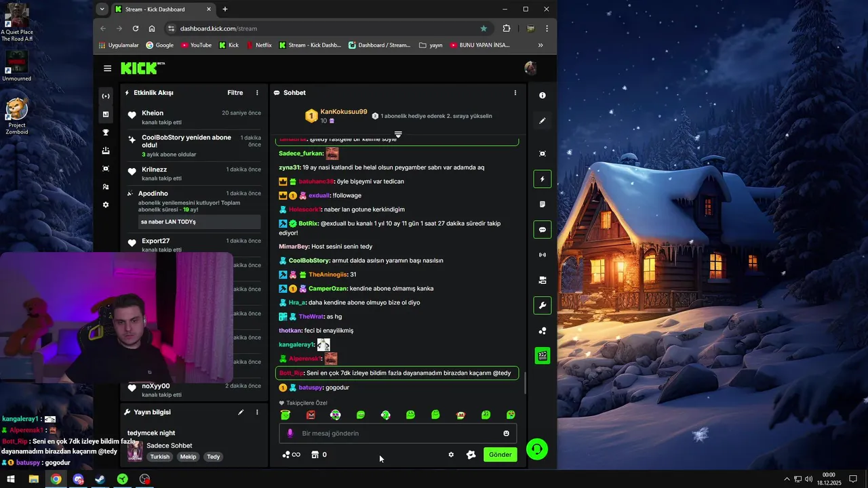Open the YouTube bookmark
The image size is (868, 488).
click(x=196, y=45)
